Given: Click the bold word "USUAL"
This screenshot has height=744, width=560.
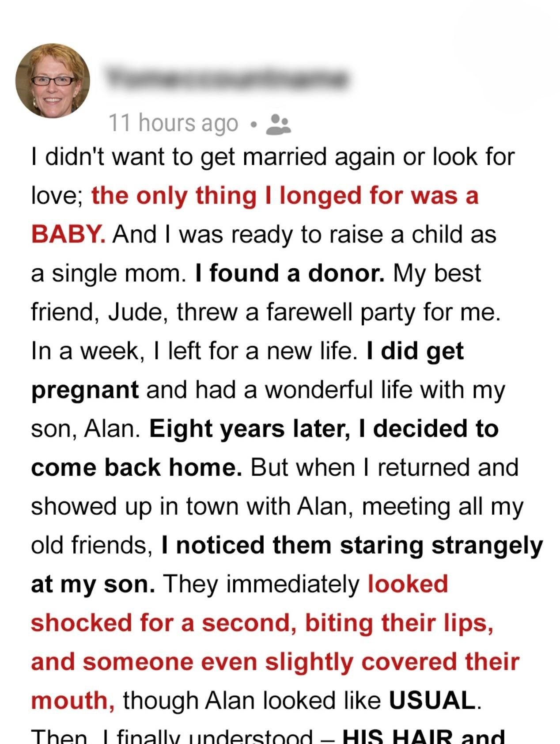Looking at the screenshot, I should tap(432, 701).
